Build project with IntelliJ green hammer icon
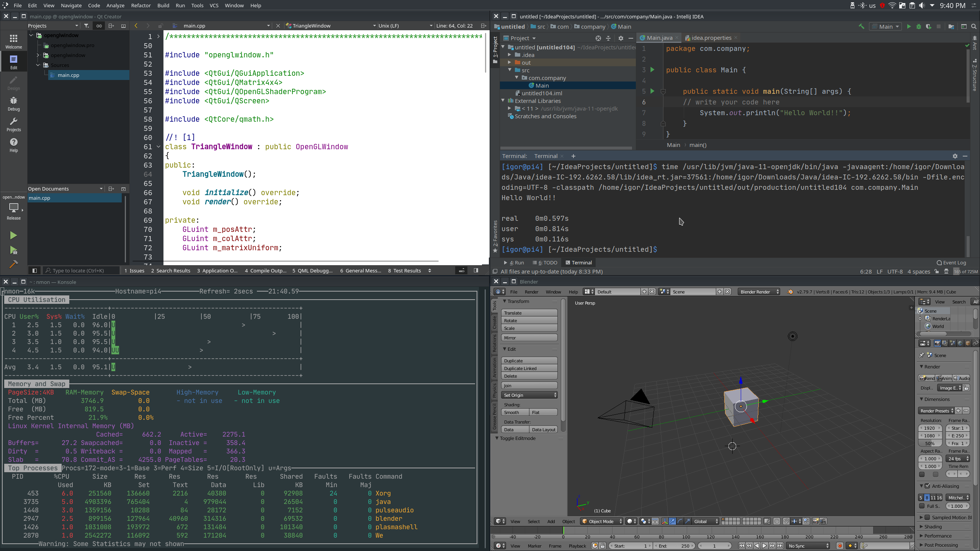 point(861,26)
